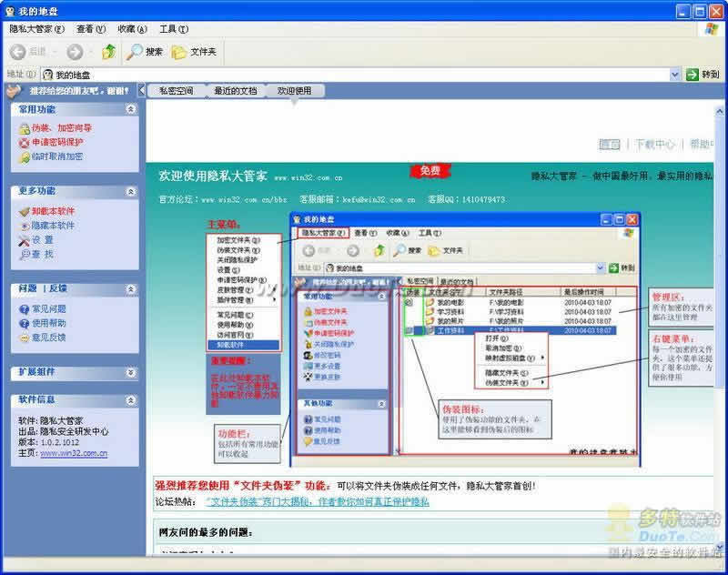Screen dimensions: 728x575
Task: Click the Forward arrow toolbar button
Action: pyautogui.click(x=75, y=52)
